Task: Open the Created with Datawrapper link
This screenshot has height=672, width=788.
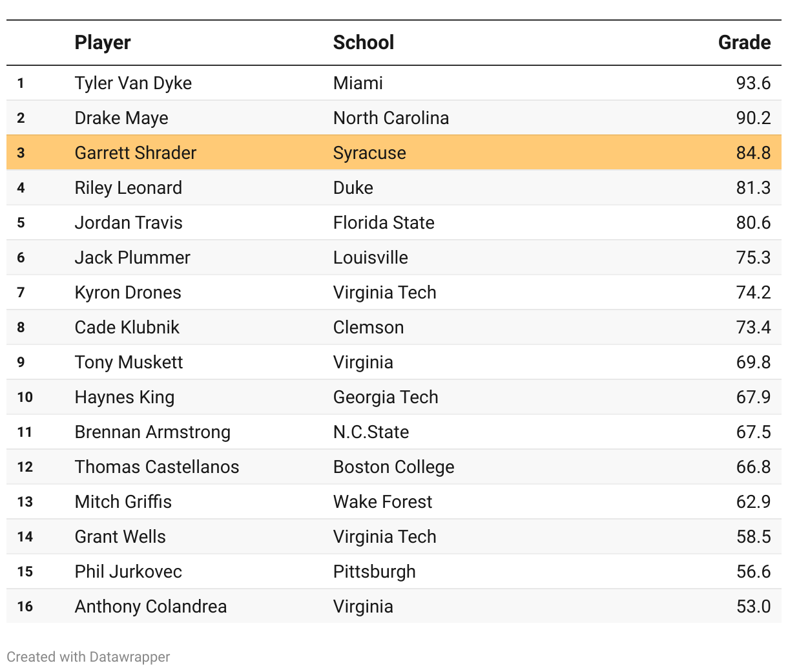Action: click(88, 657)
